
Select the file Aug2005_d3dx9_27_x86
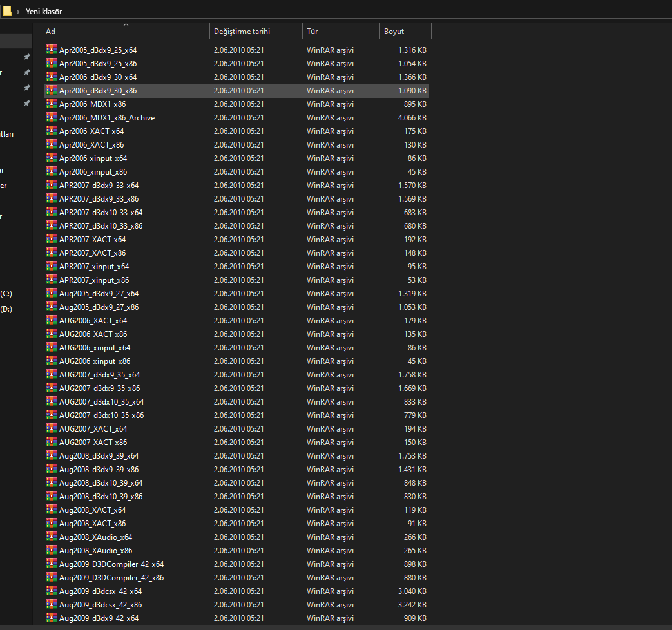(x=236, y=307)
